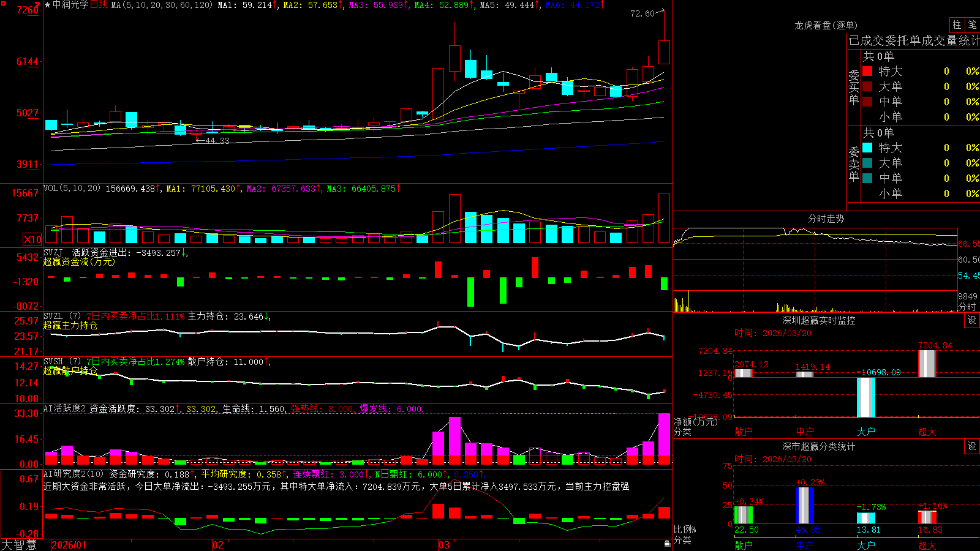This screenshot has width=980, height=551.
Task: Click the teal 中单 sell order swatch
Action: [x=867, y=178]
